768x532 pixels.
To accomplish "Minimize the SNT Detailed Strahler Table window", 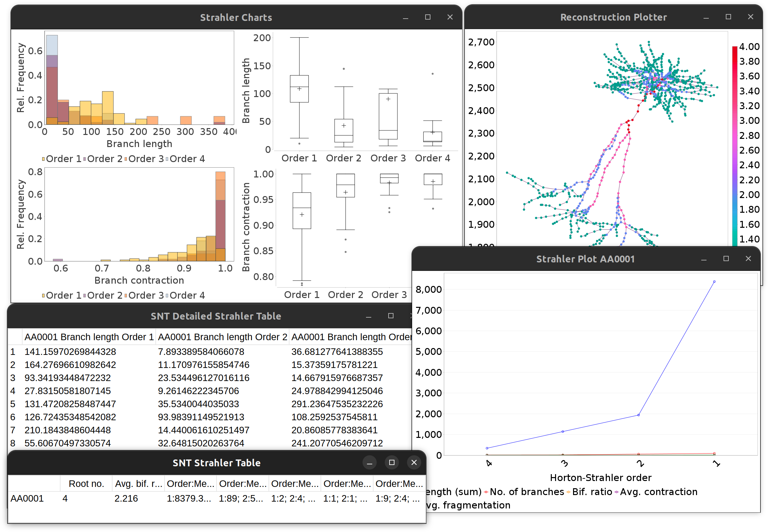I will click(369, 316).
